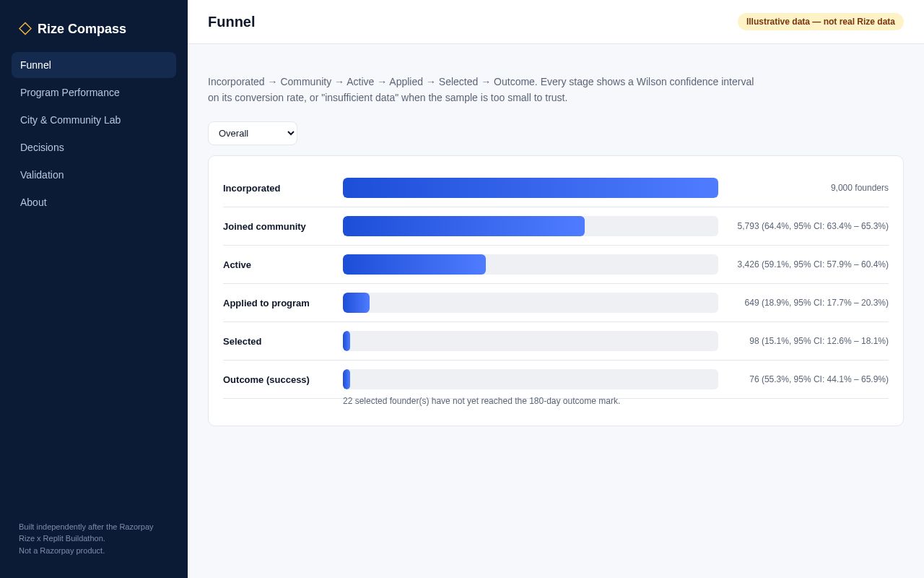Click the Joined community label

pyautogui.click(x=264, y=226)
